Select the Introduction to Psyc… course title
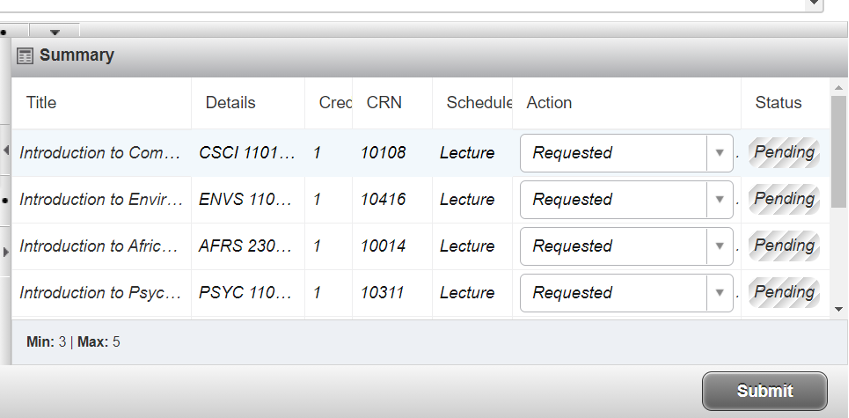Screen dimensions: 849x418 (x=100, y=292)
